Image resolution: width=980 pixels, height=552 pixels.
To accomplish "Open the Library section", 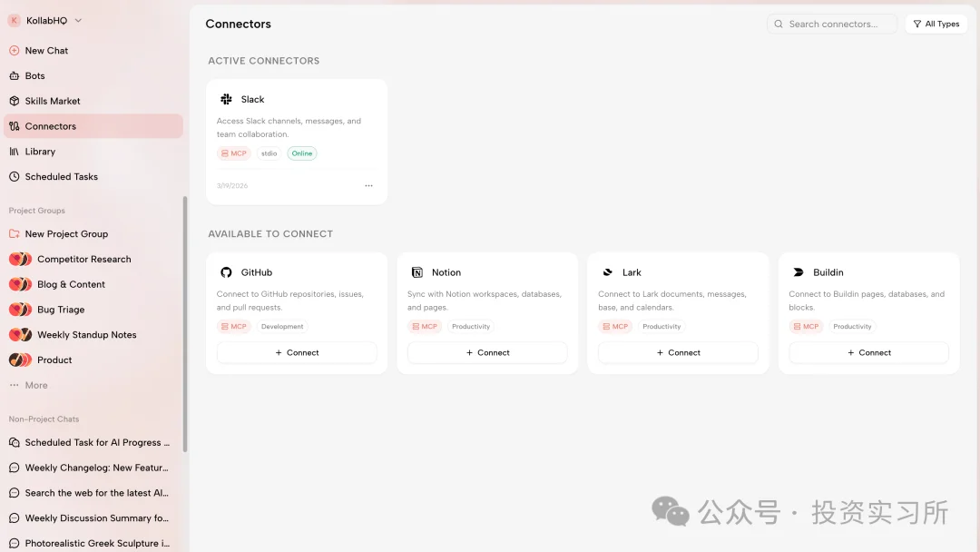I will click(x=40, y=152).
